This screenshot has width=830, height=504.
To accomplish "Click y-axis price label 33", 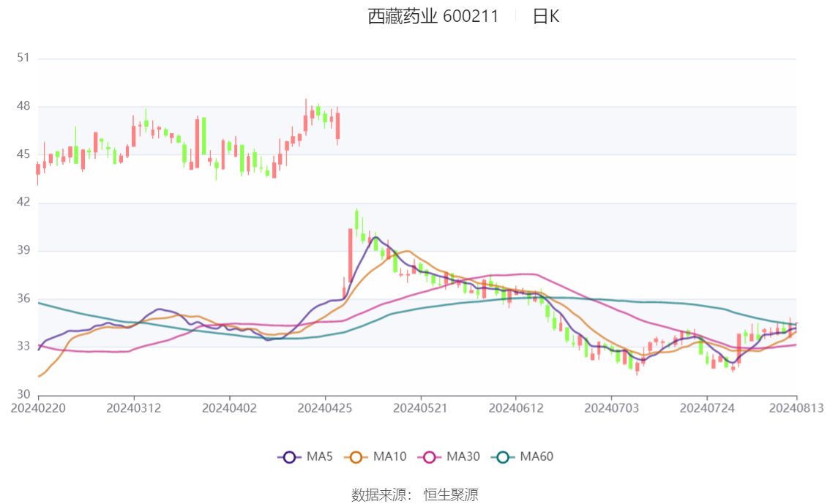I will (23, 347).
